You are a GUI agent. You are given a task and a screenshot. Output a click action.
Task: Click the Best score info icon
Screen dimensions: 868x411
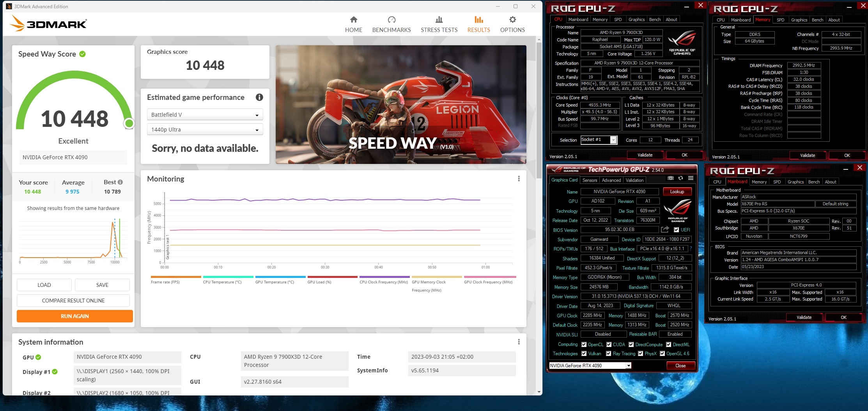[x=120, y=182]
